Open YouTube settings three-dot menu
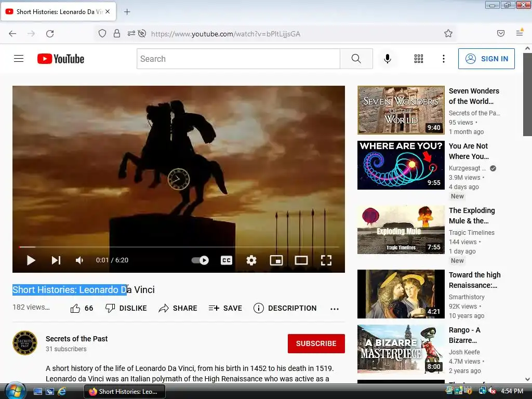This screenshot has width=532, height=399. [444, 59]
